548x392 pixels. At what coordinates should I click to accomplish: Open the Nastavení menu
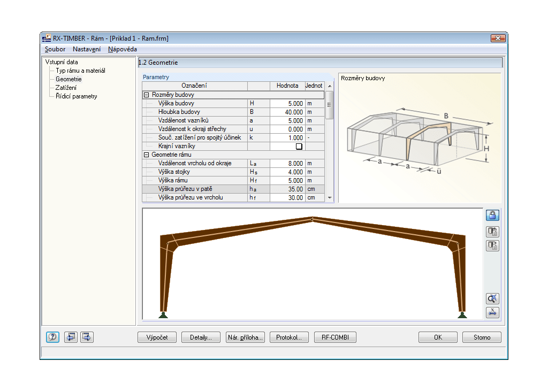87,49
